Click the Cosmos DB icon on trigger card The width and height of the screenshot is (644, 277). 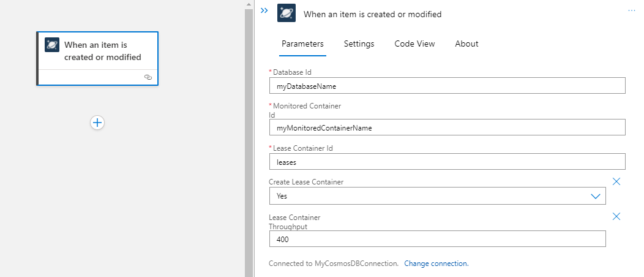pyautogui.click(x=52, y=45)
